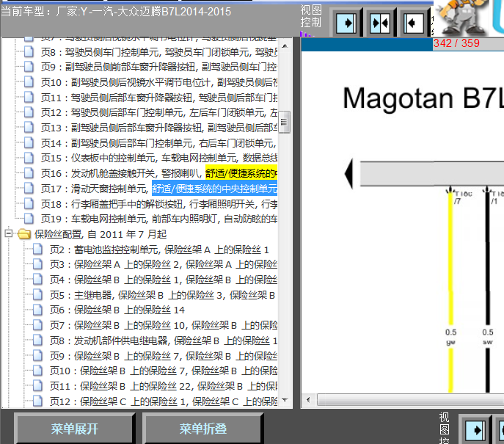Open 页9 副驾驶员侧前部车窗升降器按钮
The height and width of the screenshot is (444, 504).
pos(159,67)
